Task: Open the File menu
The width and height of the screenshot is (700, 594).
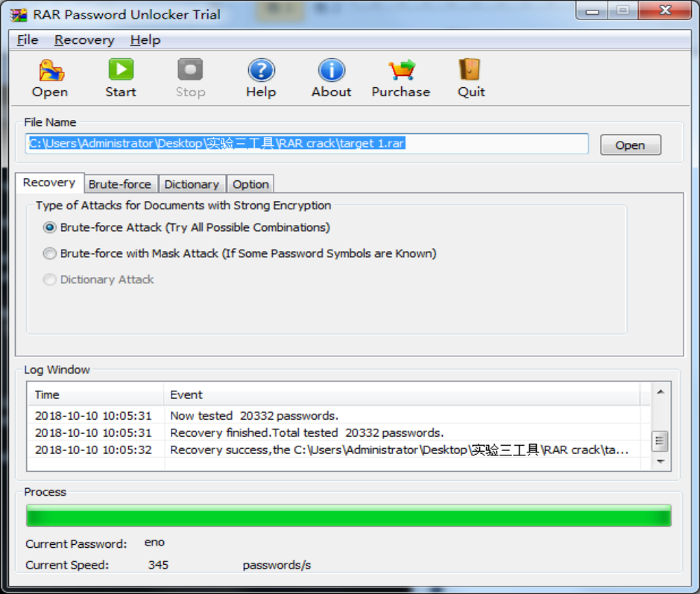Action: [x=28, y=40]
